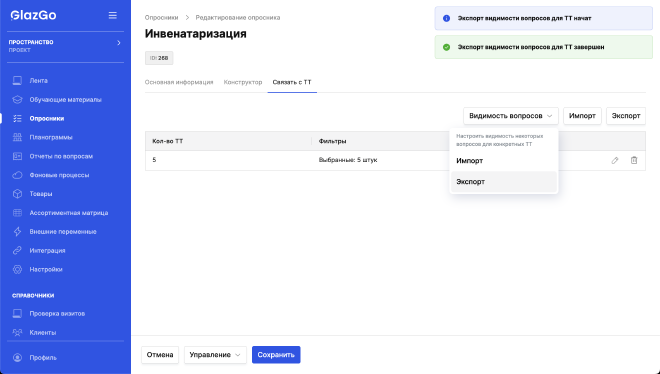Click the Настройки gear icon
660x374 pixels.
[x=17, y=269]
